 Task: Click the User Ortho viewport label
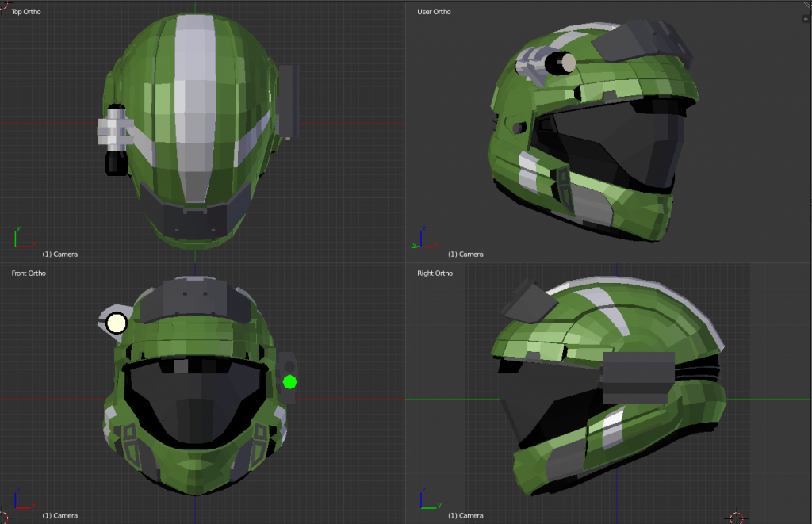pyautogui.click(x=434, y=11)
